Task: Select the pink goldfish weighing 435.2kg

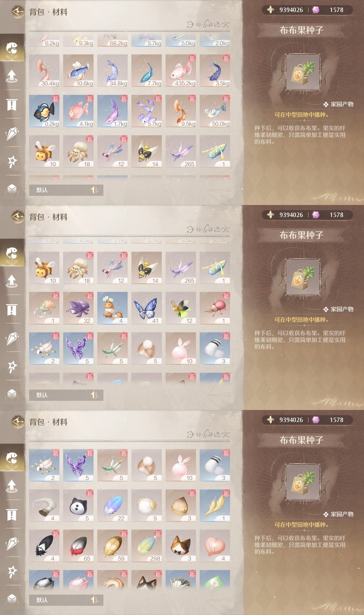Action: [181, 71]
